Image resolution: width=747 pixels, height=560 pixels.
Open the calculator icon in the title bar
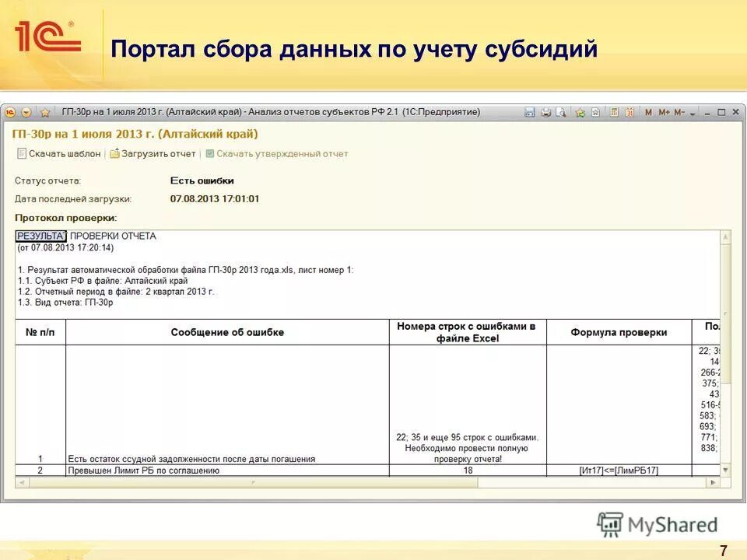pos(614,112)
